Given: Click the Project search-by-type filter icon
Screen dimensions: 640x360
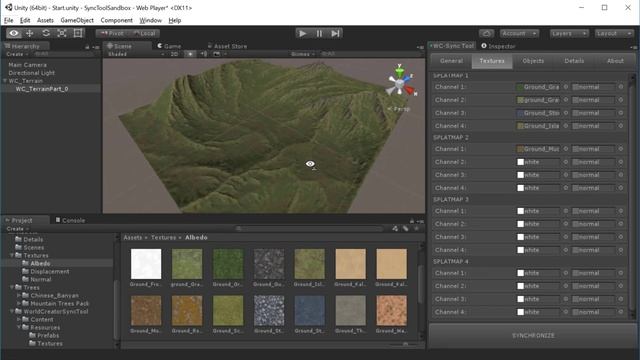Looking at the screenshot, I should click(x=395, y=229).
